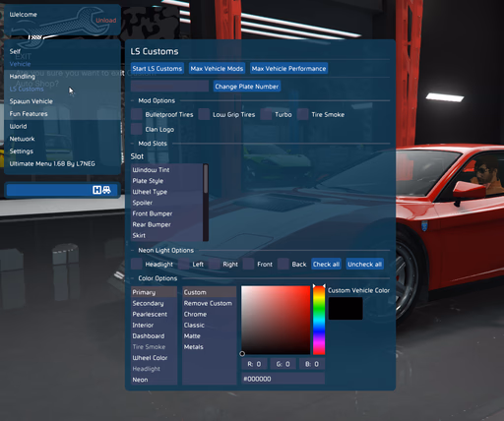The image size is (504, 421).
Task: Enable Bulletproof Tires checkbox
Action: (137, 114)
